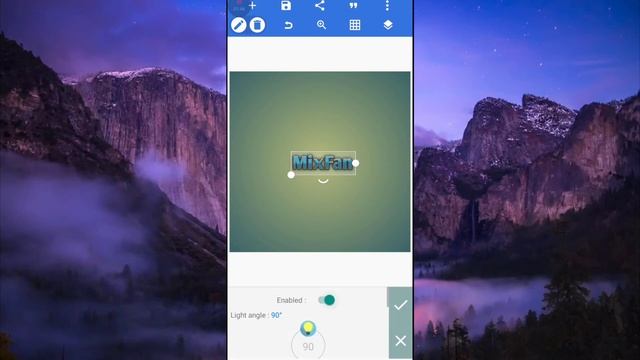Click the 90 angle dial value

click(308, 347)
